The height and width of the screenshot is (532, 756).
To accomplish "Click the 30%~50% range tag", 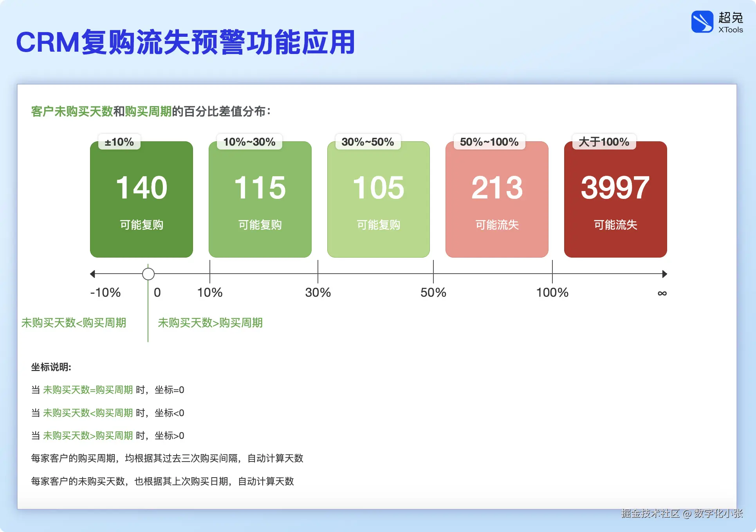I will pyautogui.click(x=368, y=142).
